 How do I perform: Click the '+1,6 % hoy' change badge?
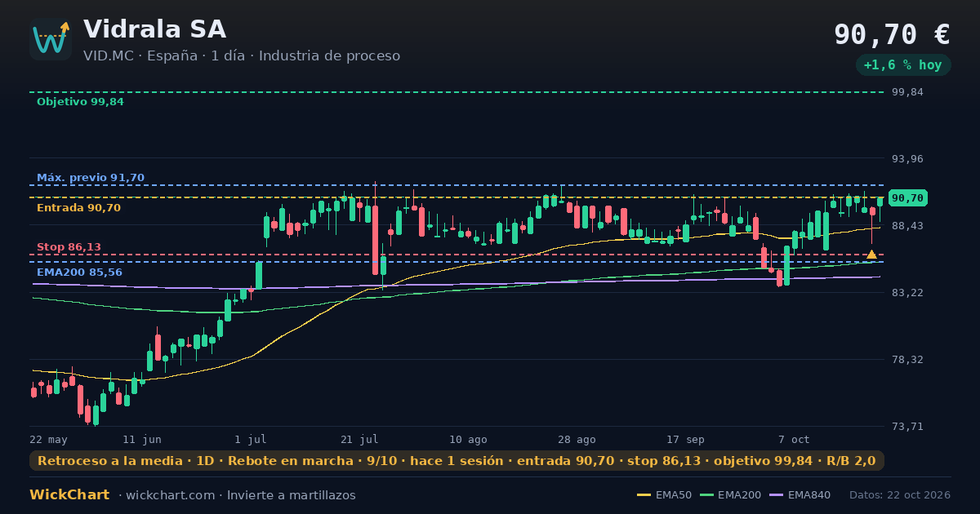[x=902, y=65]
